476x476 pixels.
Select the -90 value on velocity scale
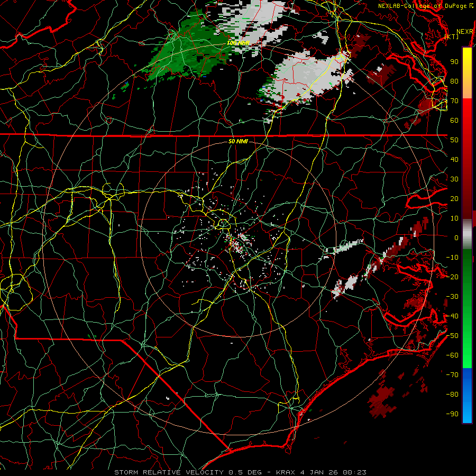tap(452, 414)
